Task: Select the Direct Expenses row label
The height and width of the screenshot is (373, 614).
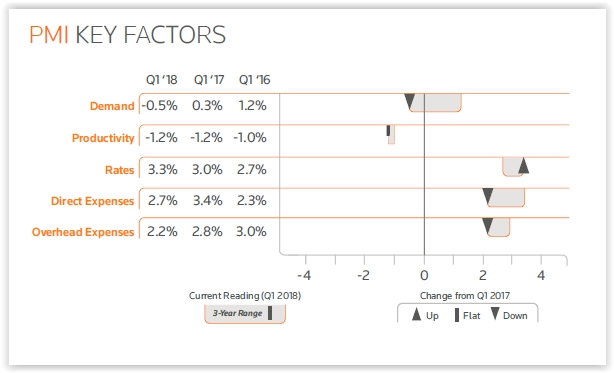Action: point(92,201)
